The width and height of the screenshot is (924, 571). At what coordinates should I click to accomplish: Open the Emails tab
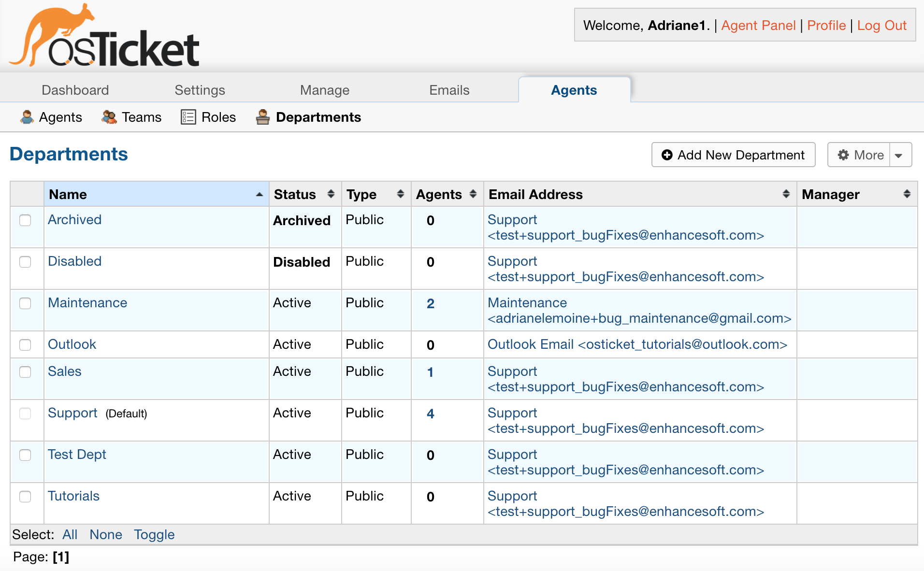(x=449, y=90)
